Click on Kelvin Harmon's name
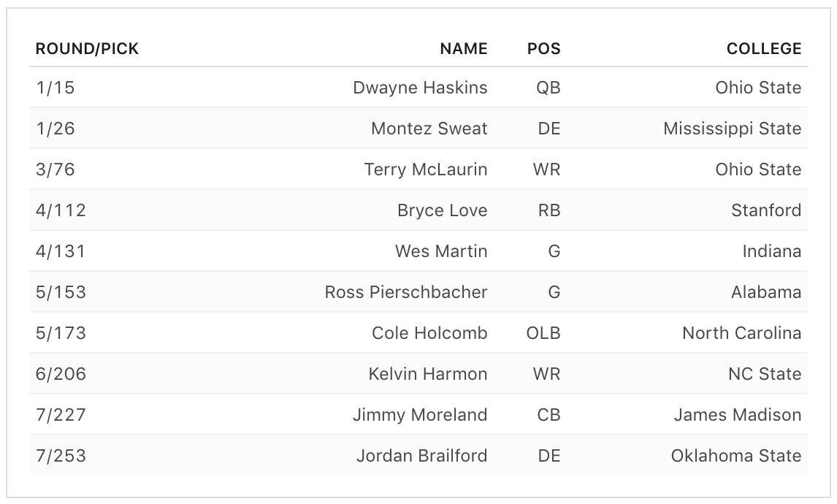The image size is (837, 504). tap(427, 374)
